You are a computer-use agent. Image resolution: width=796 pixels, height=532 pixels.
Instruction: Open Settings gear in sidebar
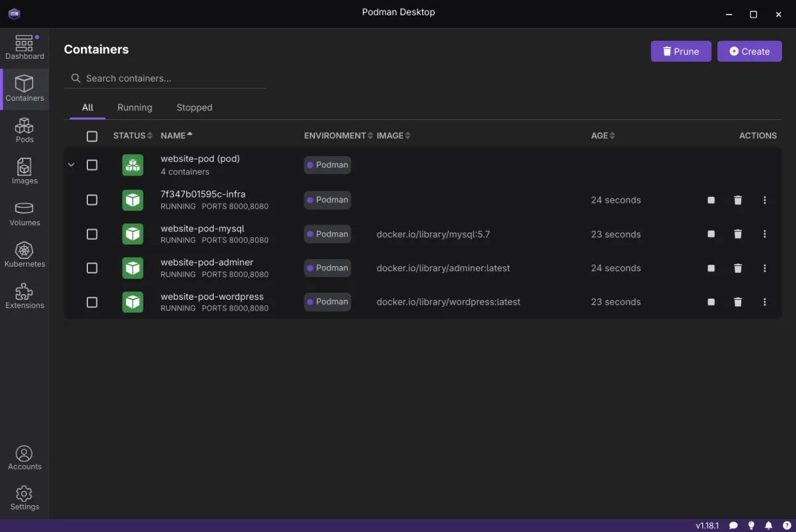coord(24,498)
